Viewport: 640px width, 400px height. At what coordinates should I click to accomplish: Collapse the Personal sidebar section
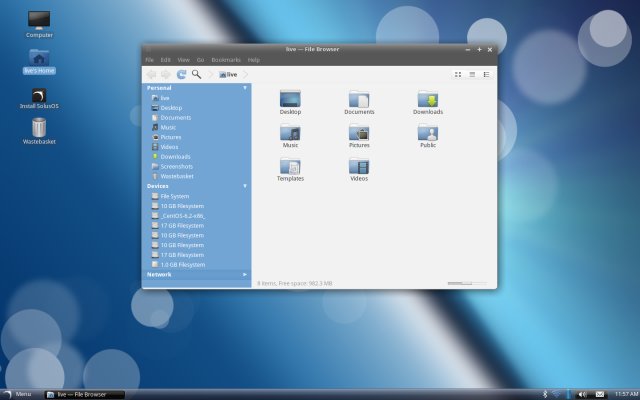pos(245,88)
